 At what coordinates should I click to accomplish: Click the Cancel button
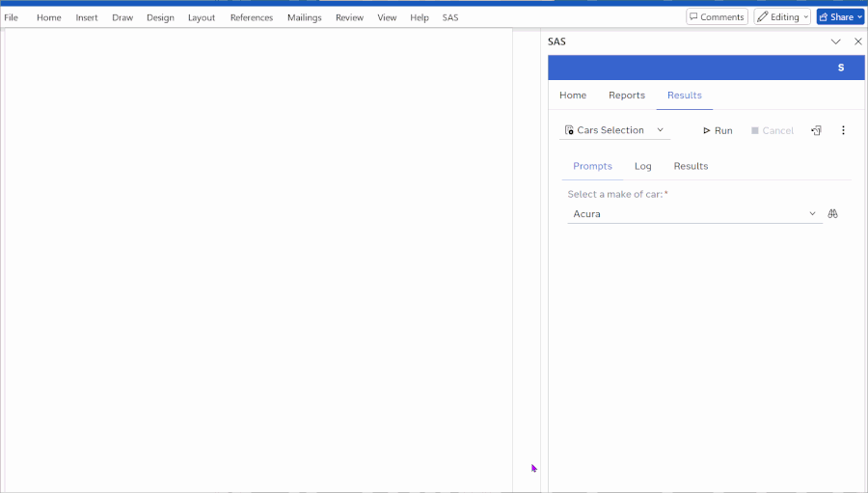click(x=773, y=131)
